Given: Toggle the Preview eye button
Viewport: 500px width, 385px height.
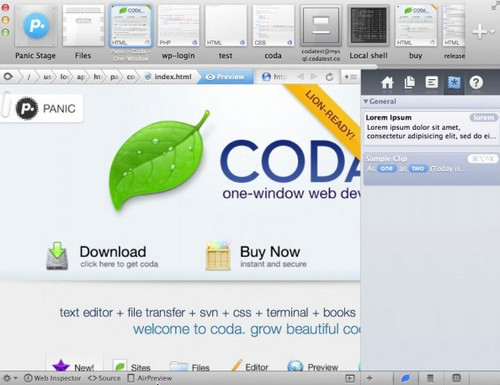Looking at the screenshot, I should click(x=225, y=77).
